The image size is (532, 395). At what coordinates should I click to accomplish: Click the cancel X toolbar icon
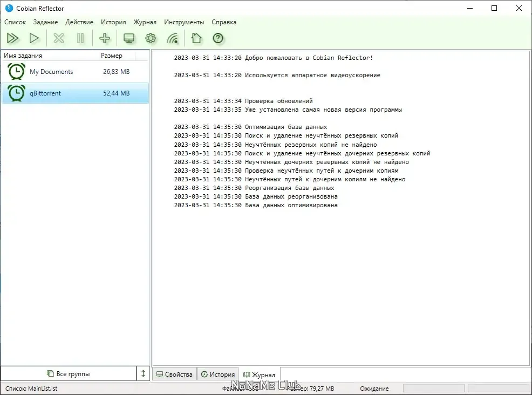pos(59,38)
